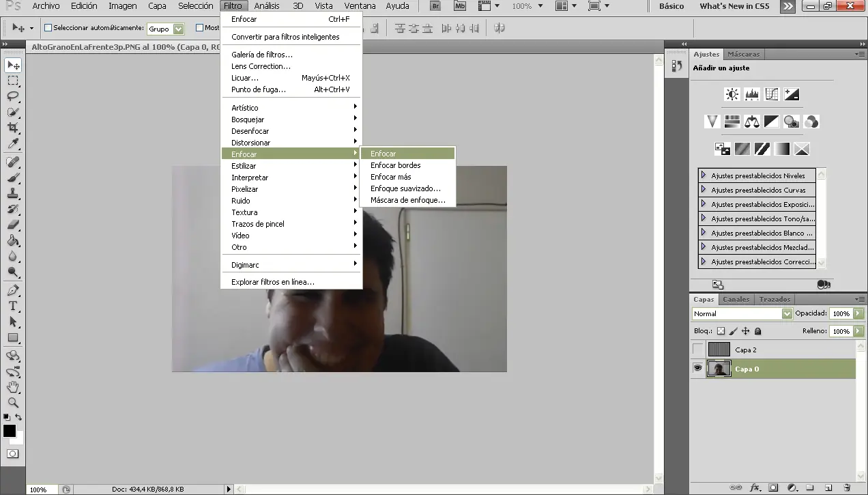
Task: Select the Path Selection tool
Action: 13,322
